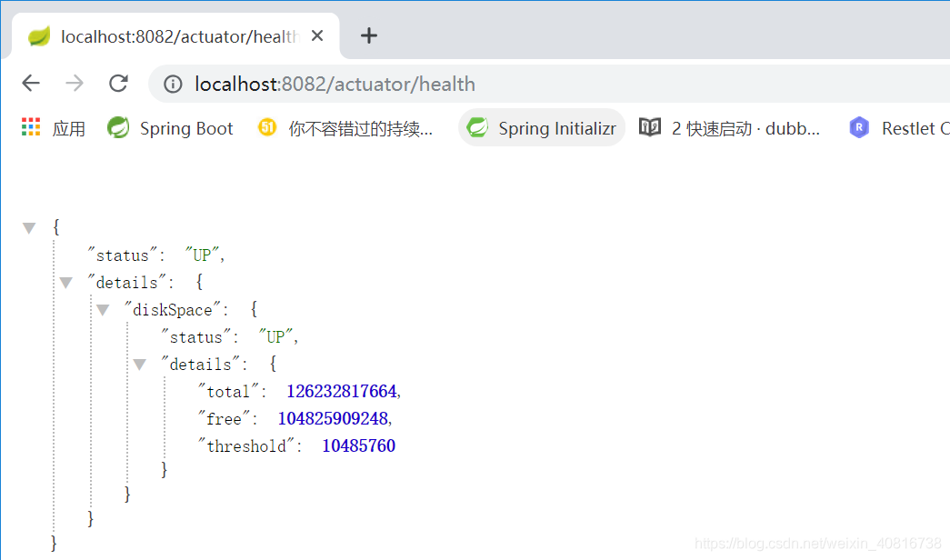Image resolution: width=950 pixels, height=560 pixels.
Task: Click the Spring leaf favicon on the tab
Action: click(x=39, y=36)
